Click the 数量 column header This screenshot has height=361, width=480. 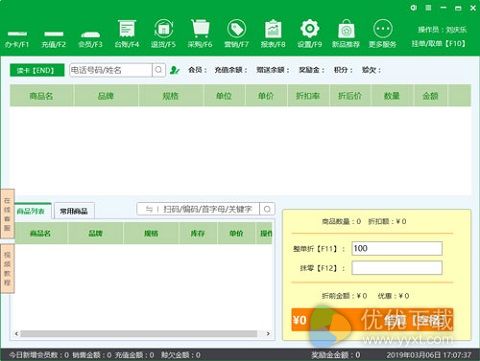[392, 96]
